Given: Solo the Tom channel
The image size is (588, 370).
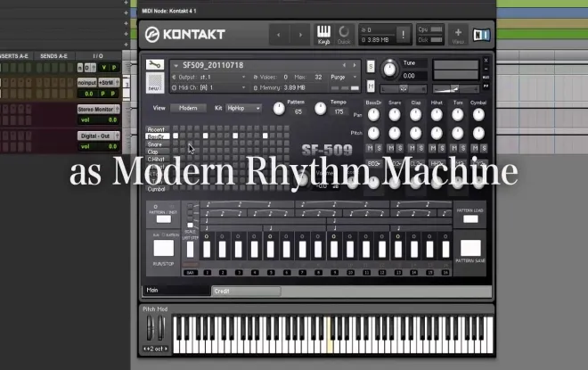Looking at the screenshot, I should tap(462, 148).
